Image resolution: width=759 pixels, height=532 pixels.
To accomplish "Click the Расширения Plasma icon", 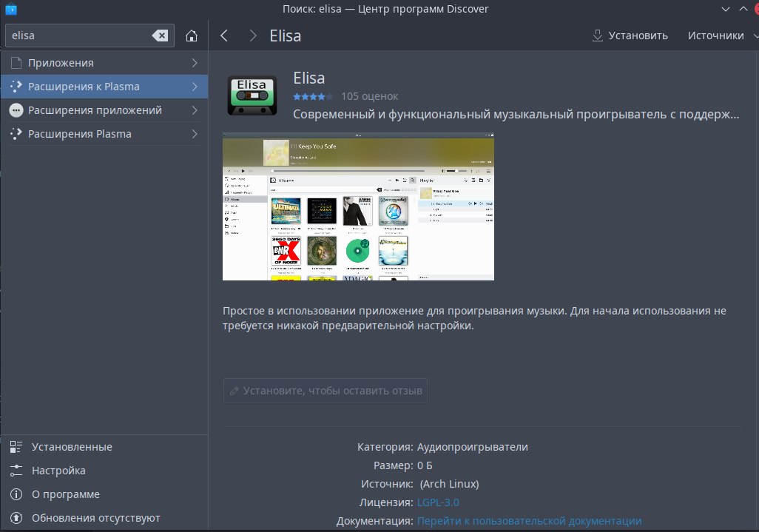I will tap(16, 134).
